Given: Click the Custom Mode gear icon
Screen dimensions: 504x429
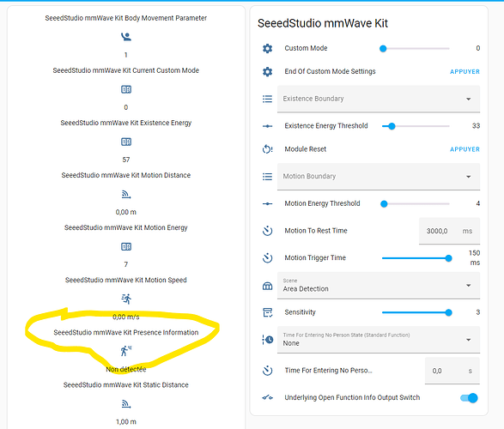Looking at the screenshot, I should 267,49.
